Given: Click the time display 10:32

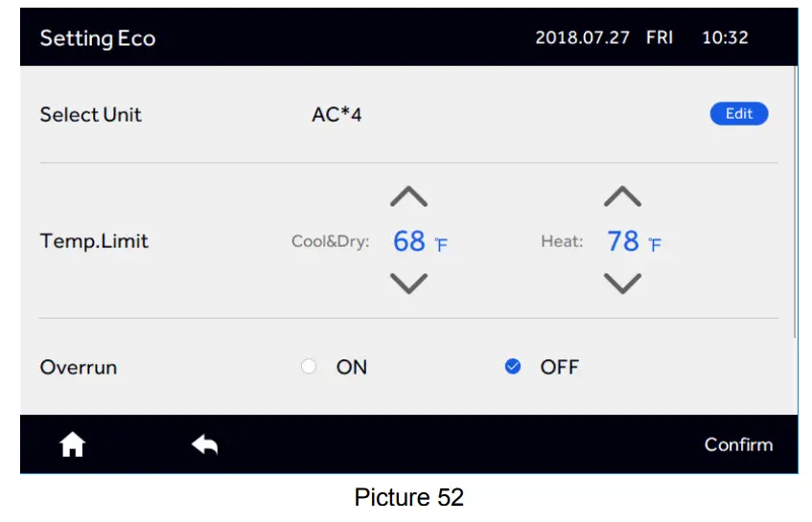Looking at the screenshot, I should tap(725, 38).
